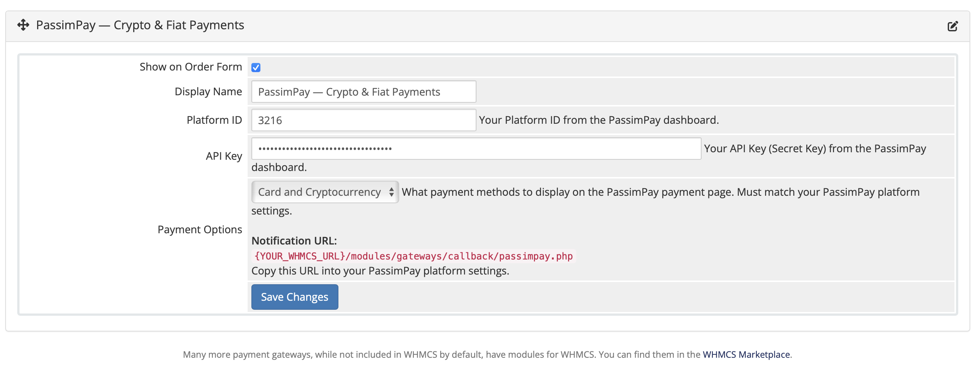Click the "Show on Order Form" label

coord(191,67)
